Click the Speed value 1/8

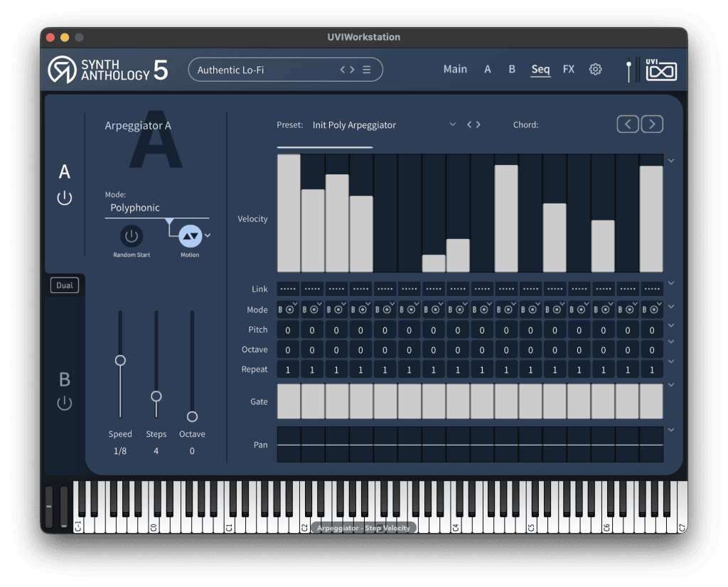pos(120,451)
